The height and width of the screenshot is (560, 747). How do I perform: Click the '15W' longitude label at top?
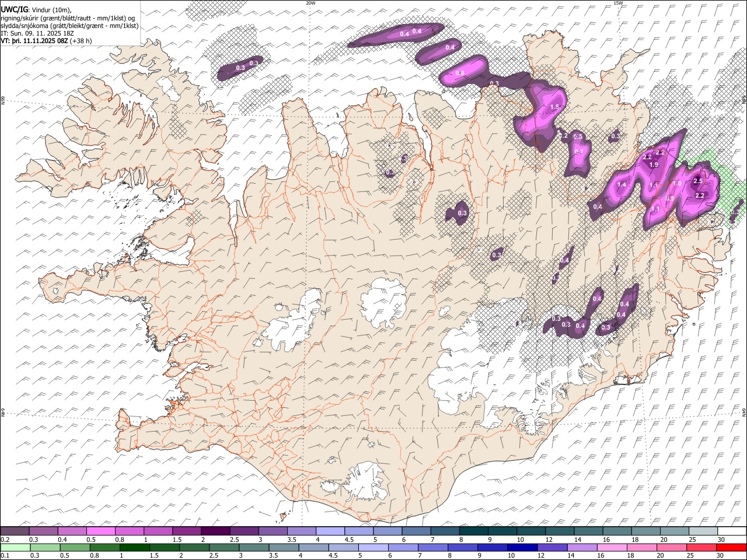[x=618, y=3]
